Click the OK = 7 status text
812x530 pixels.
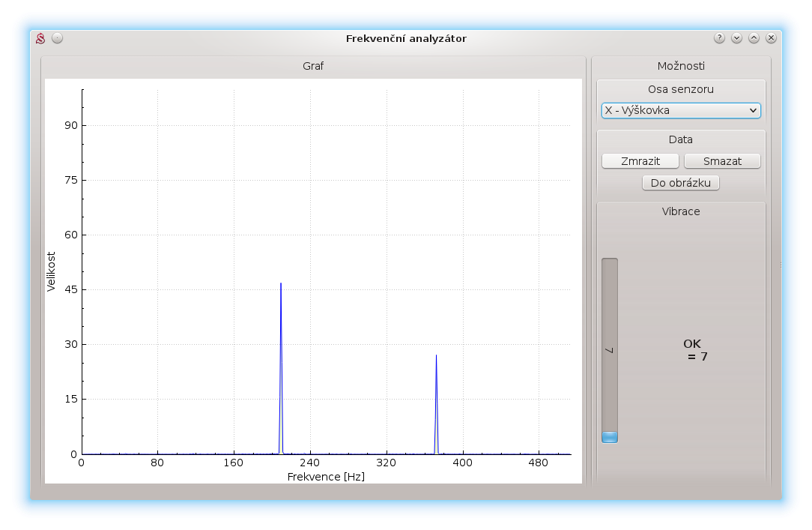pos(694,350)
